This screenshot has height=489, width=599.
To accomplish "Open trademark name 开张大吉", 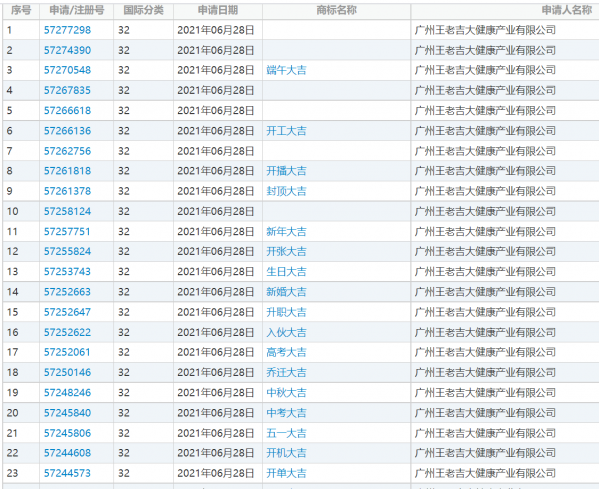I will (286, 252).
